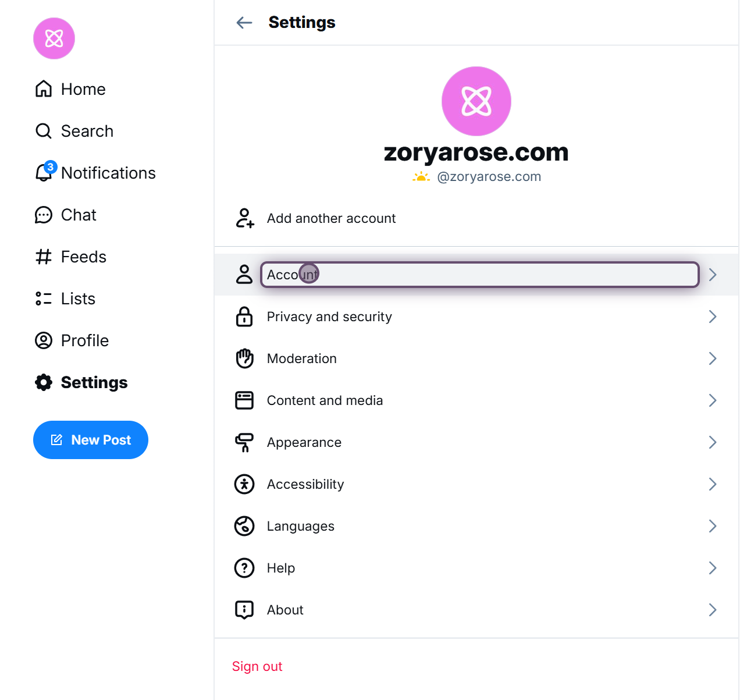Click the Sign out link
The width and height of the screenshot is (747, 700).
(257, 666)
